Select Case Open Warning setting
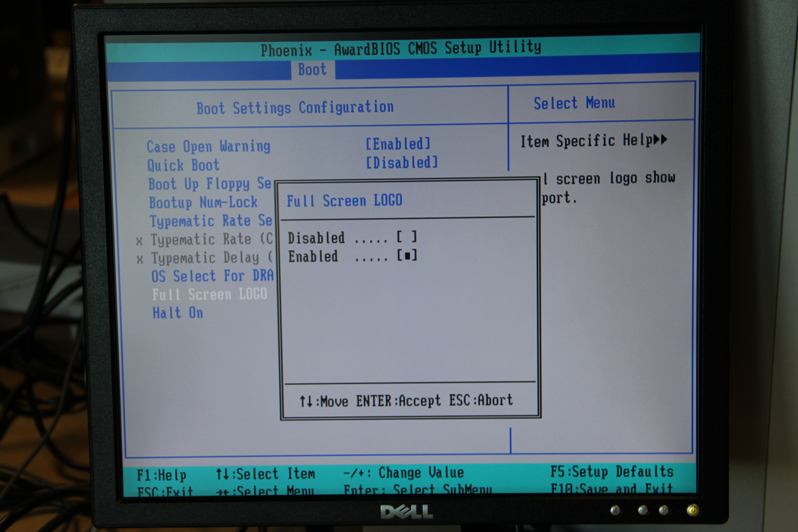The width and height of the screenshot is (798, 532). (x=208, y=147)
